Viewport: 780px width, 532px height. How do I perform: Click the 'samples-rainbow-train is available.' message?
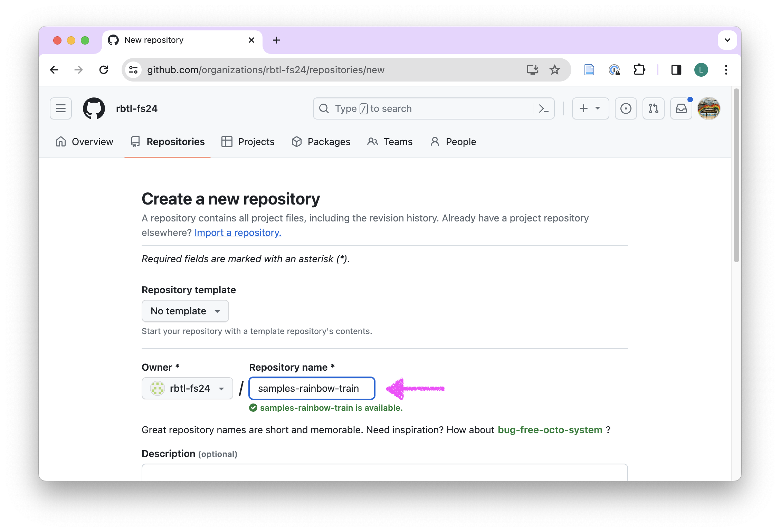point(326,408)
